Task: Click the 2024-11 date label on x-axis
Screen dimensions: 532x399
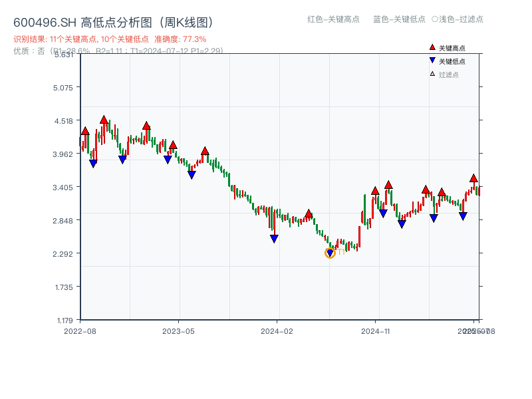Action: (x=375, y=331)
